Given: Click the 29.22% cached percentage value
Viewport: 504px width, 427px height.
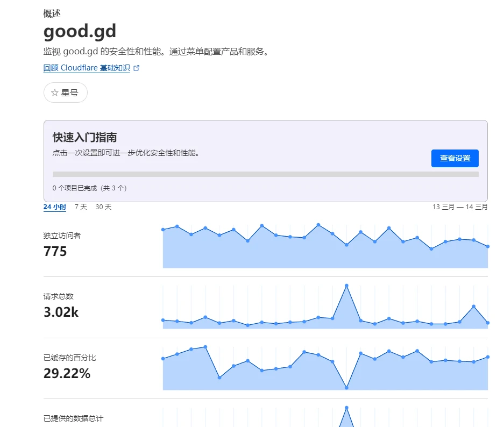Looking at the screenshot, I should click(x=67, y=373).
